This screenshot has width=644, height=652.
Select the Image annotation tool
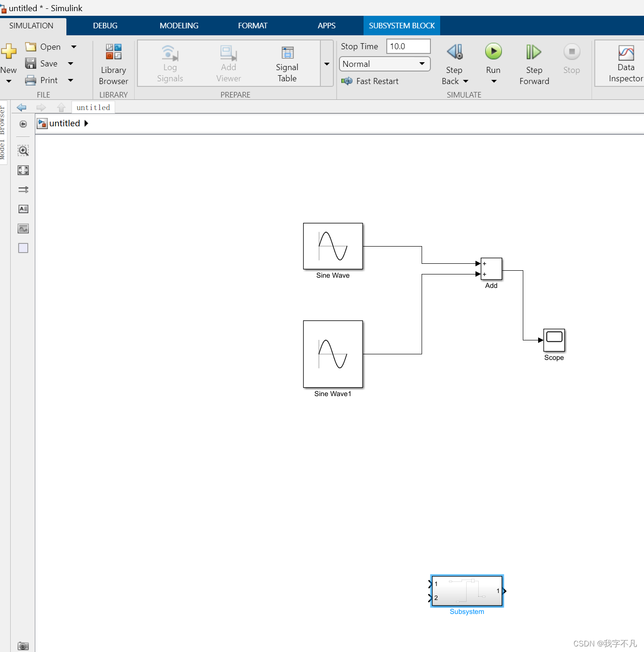pyautogui.click(x=23, y=228)
